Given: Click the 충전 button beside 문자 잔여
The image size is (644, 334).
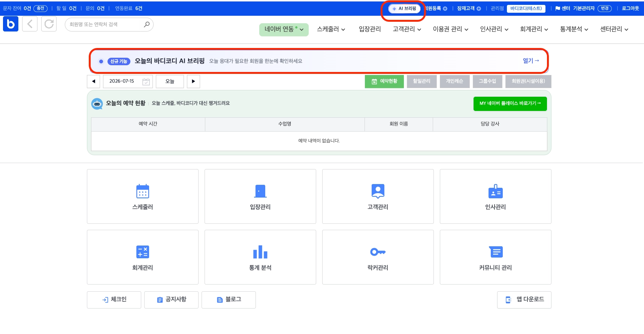Looking at the screenshot, I should (x=40, y=8).
